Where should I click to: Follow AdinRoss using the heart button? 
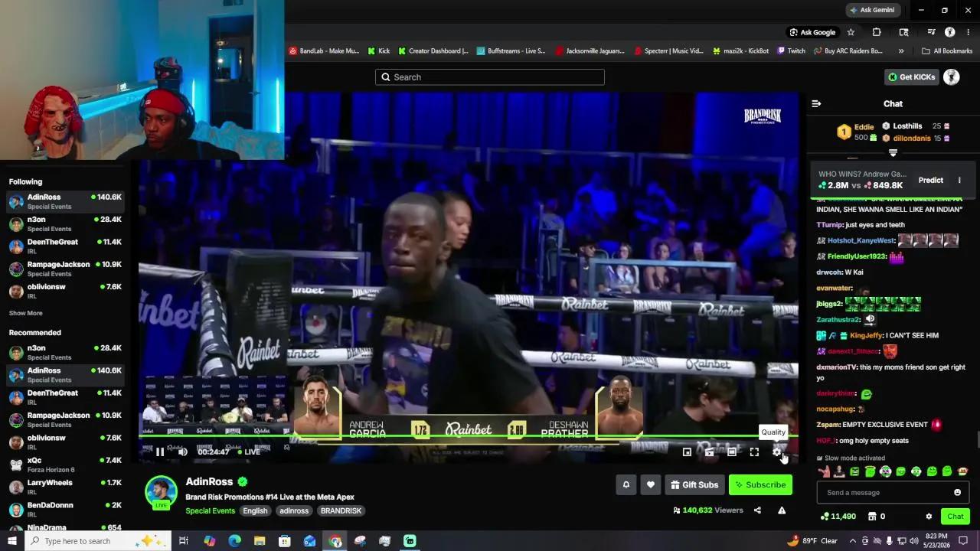(x=651, y=484)
